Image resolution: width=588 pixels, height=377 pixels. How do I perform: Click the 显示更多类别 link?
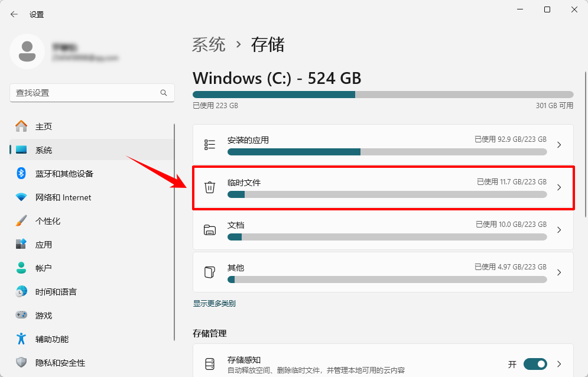[214, 304]
